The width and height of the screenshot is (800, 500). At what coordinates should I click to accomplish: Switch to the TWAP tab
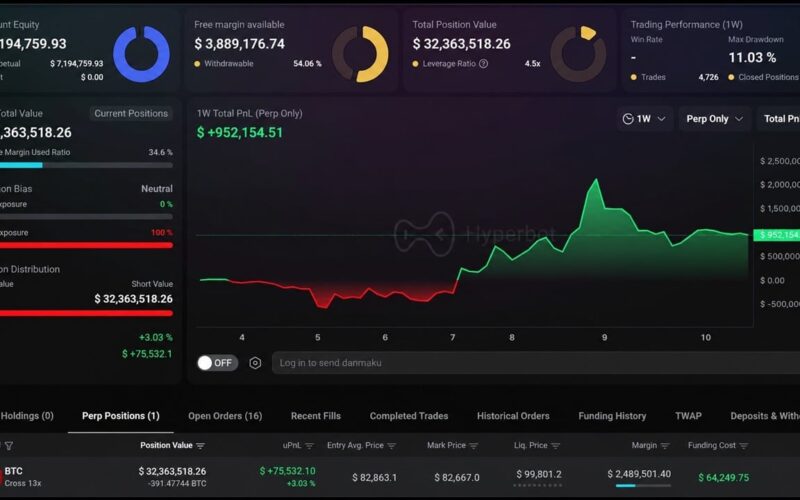pos(688,416)
